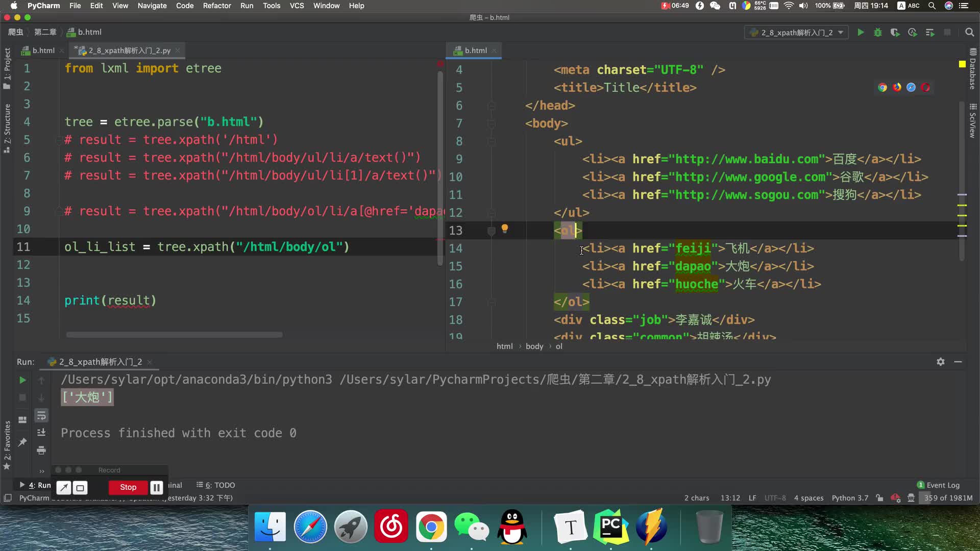Image resolution: width=980 pixels, height=551 pixels.
Task: Open the SciView tool window
Action: (973, 121)
